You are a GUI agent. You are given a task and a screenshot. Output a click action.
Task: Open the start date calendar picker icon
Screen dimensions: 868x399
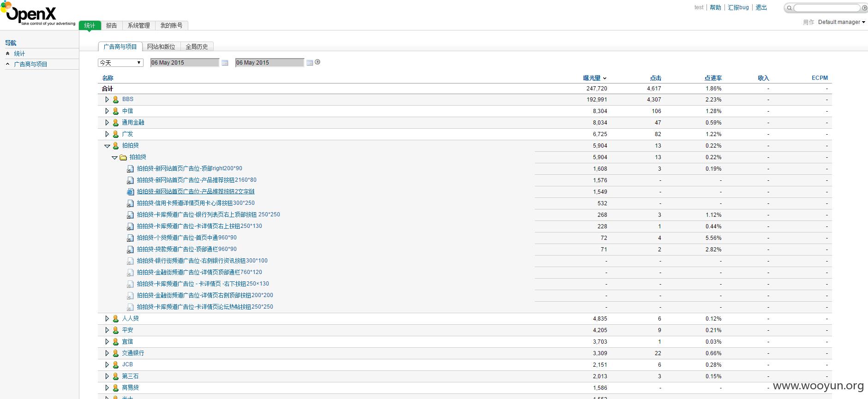point(225,63)
